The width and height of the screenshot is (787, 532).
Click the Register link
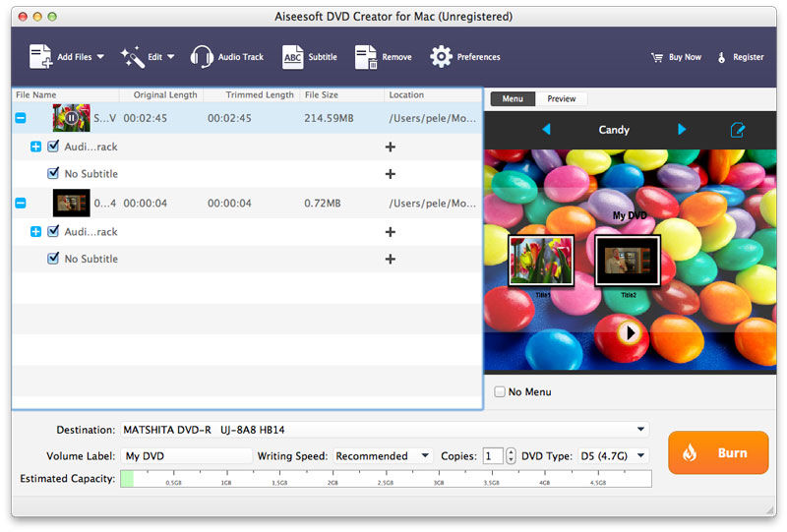point(749,57)
